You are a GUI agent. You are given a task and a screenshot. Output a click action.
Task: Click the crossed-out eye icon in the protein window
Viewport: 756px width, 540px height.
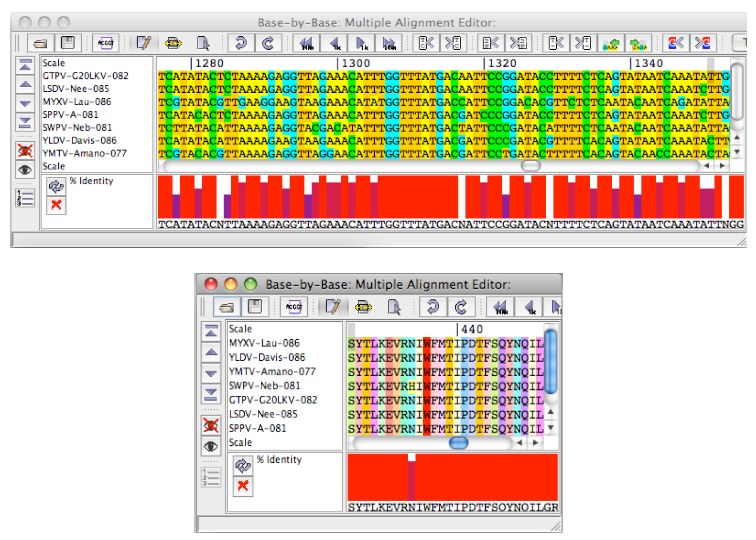tap(211, 426)
